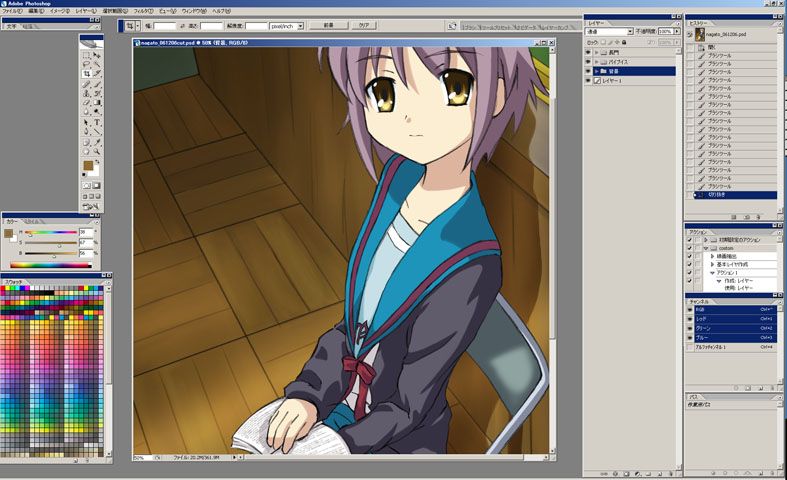This screenshot has width=787, height=480.
Task: Open the layer blend mode dropdown
Action: pos(609,32)
